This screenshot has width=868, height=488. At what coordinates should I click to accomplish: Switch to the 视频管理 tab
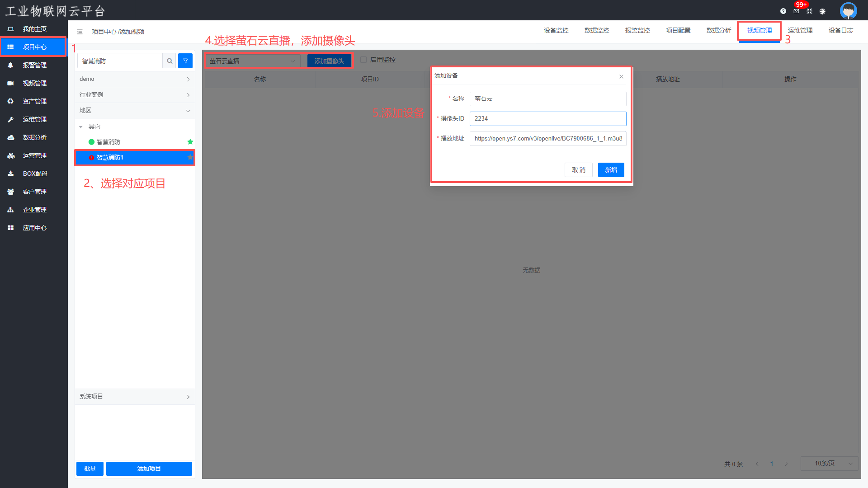coord(759,31)
